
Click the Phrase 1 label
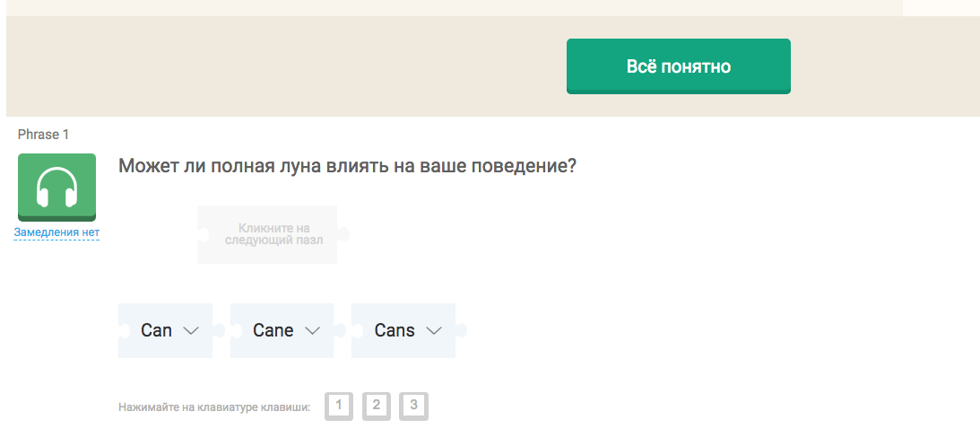(x=43, y=135)
